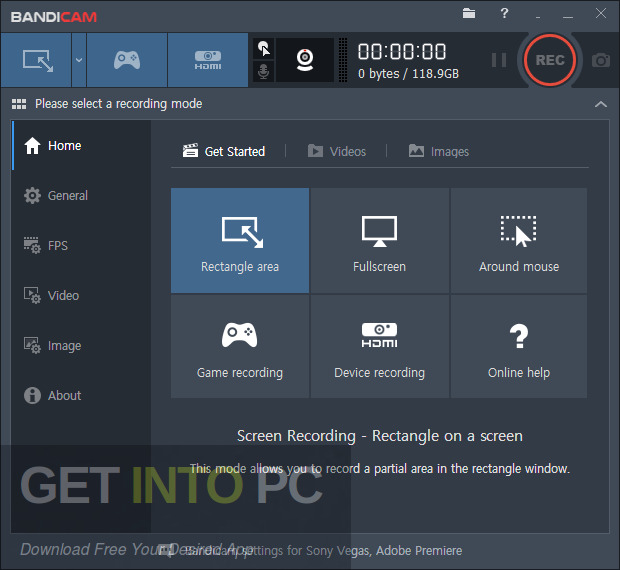Choose the Fullscreen recording tile
The width and height of the screenshot is (620, 570).
click(x=380, y=240)
